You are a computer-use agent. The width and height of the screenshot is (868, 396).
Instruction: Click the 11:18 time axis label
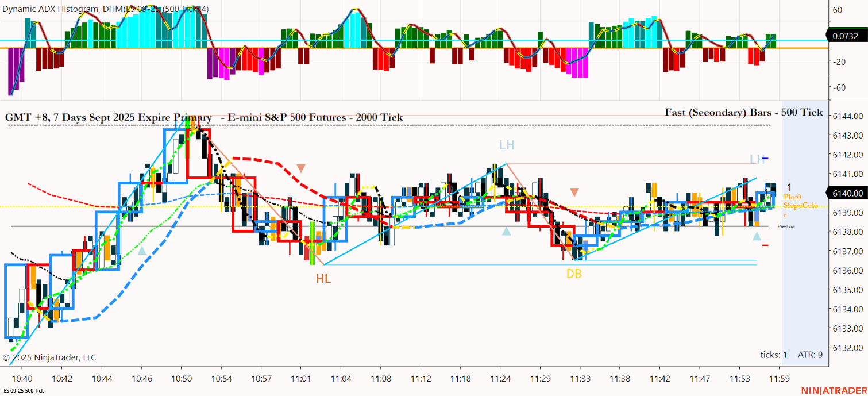click(x=461, y=379)
